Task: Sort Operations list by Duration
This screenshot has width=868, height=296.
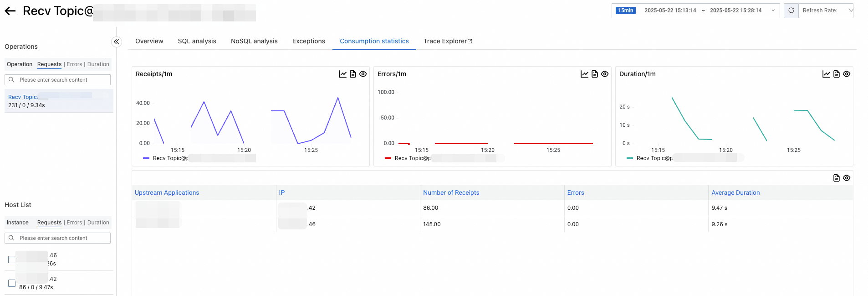Action: pos(98,64)
